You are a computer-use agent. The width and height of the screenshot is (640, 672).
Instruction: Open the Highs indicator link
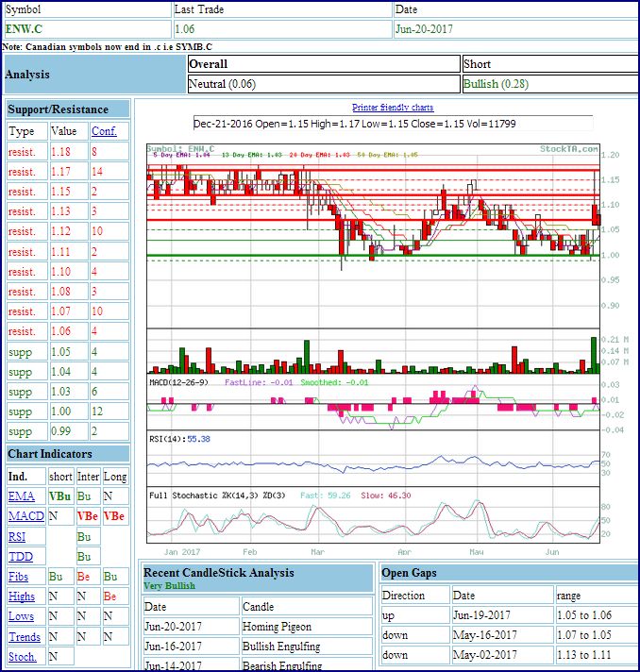22,596
